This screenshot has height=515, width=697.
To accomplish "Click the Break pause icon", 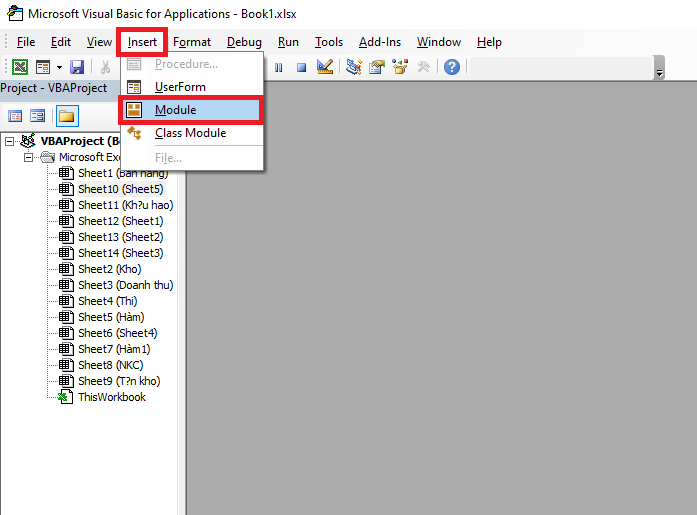I will coord(279,68).
